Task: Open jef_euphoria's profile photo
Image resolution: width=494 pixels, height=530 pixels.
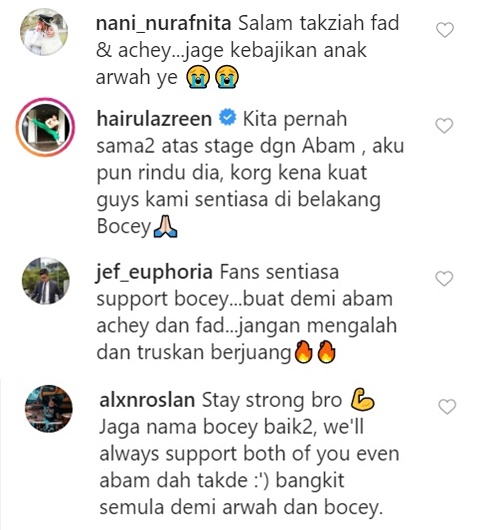Action: click(45, 281)
